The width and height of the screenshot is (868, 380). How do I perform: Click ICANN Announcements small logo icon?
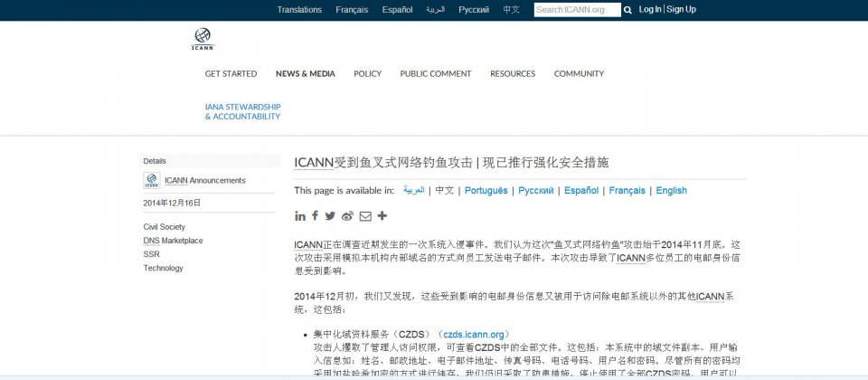tap(152, 181)
